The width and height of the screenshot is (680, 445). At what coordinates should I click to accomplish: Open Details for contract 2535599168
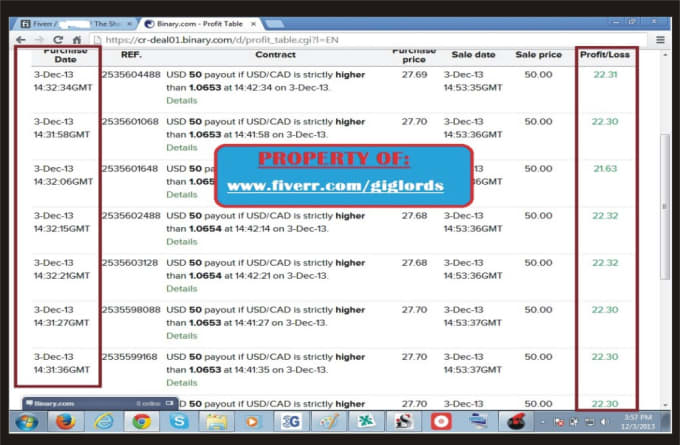click(182, 383)
